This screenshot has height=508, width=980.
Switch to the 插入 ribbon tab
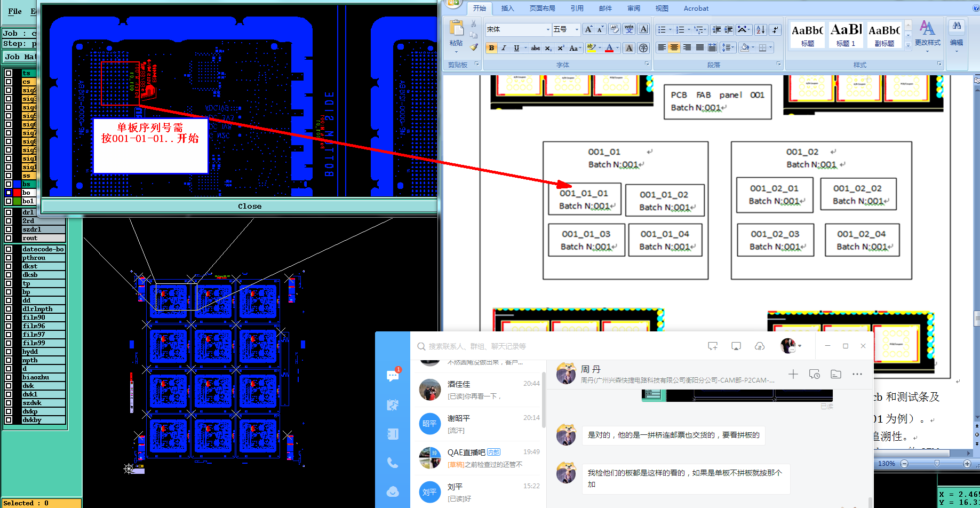point(507,9)
